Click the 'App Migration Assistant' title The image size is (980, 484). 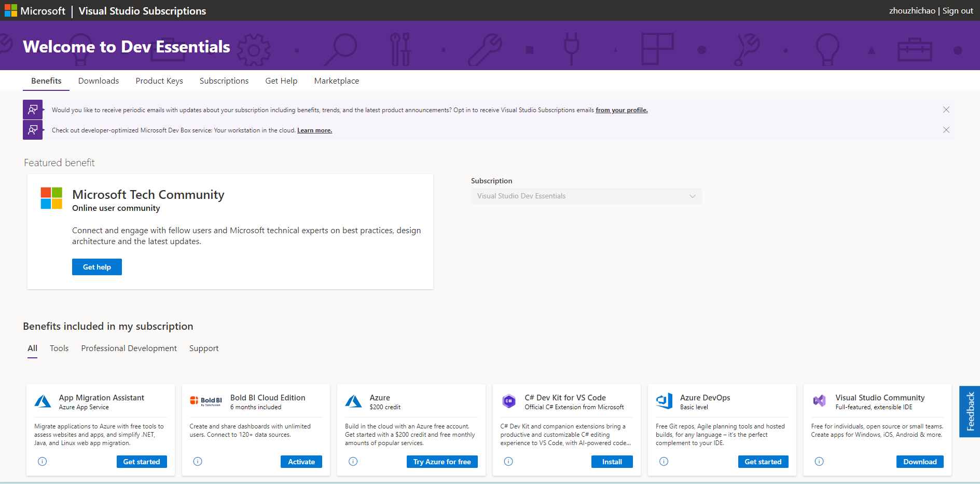[x=102, y=398]
